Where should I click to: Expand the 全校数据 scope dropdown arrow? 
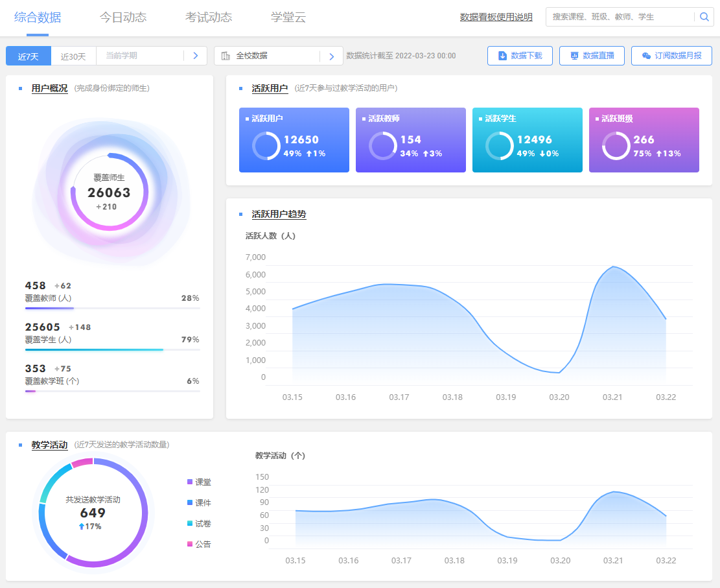pyautogui.click(x=331, y=56)
